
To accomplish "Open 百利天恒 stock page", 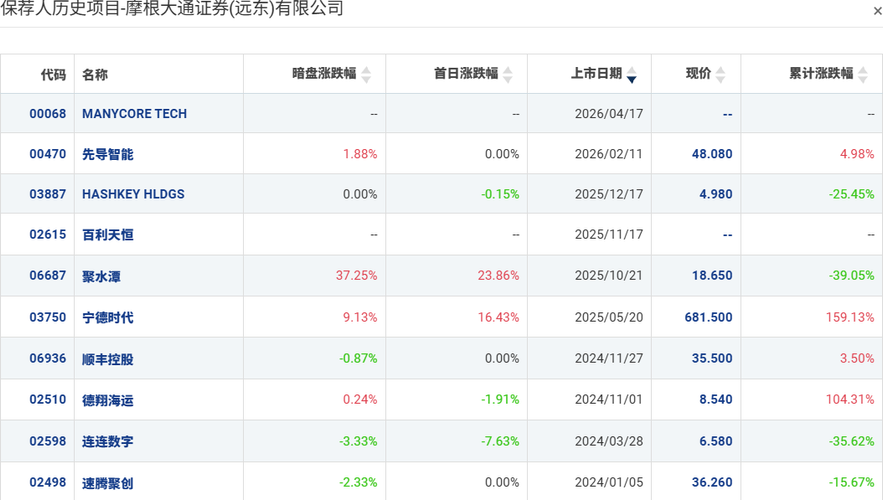I will 108,235.
